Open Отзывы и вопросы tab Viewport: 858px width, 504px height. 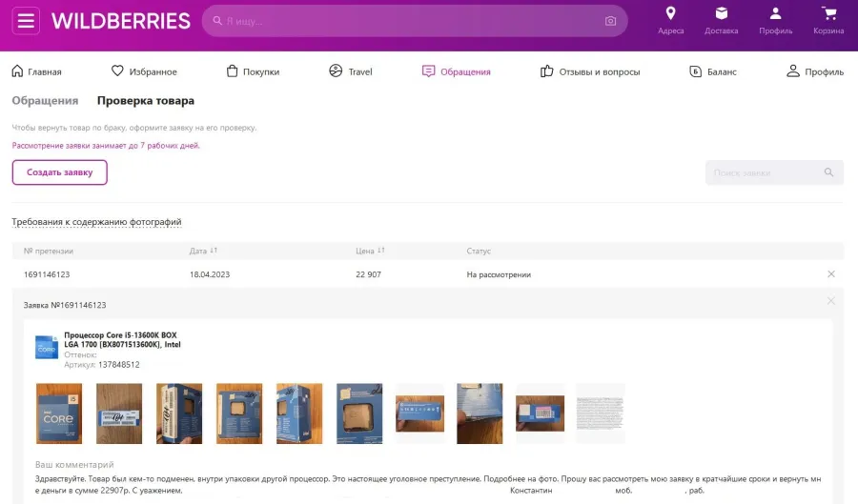[x=590, y=71]
